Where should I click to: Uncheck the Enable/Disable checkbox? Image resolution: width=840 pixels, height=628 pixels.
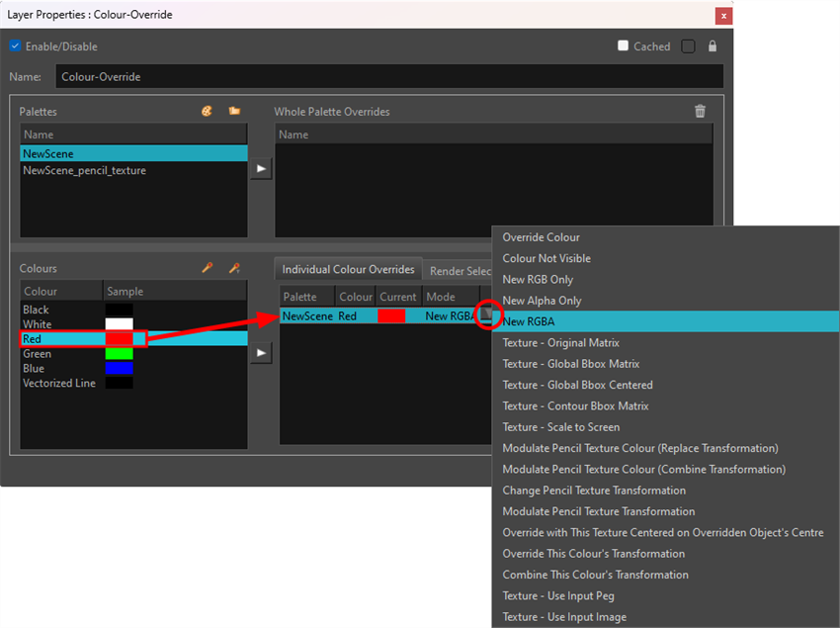15,46
